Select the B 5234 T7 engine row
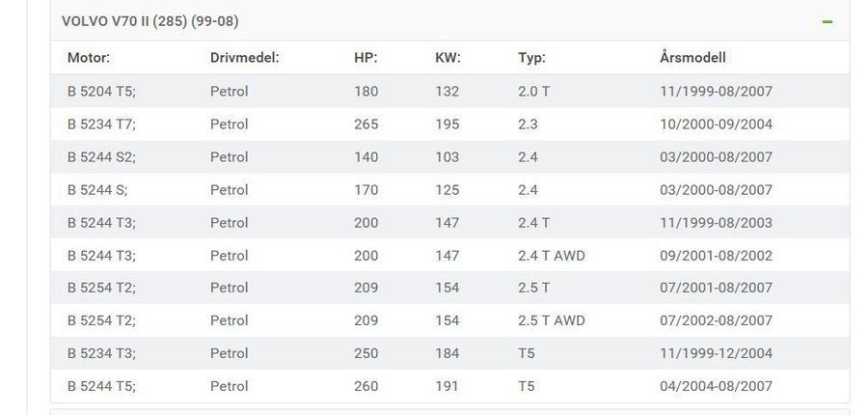 (x=101, y=124)
